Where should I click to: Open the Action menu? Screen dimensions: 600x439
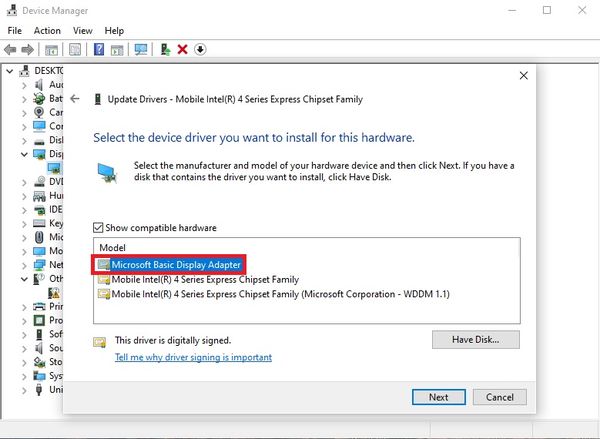click(x=47, y=31)
